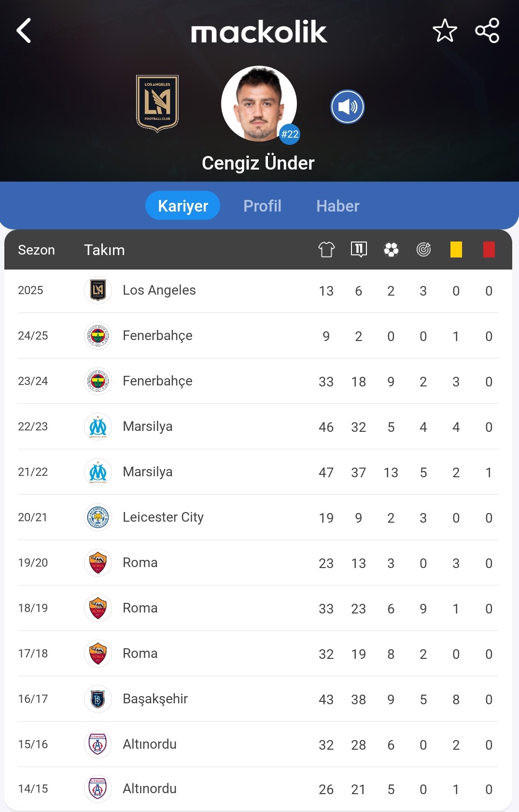The image size is (519, 812).
Task: Select the Kariyer tab
Action: (182, 205)
